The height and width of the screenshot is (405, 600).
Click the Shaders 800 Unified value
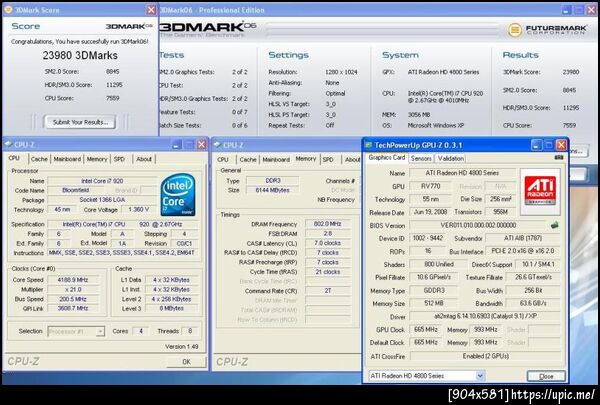439,264
